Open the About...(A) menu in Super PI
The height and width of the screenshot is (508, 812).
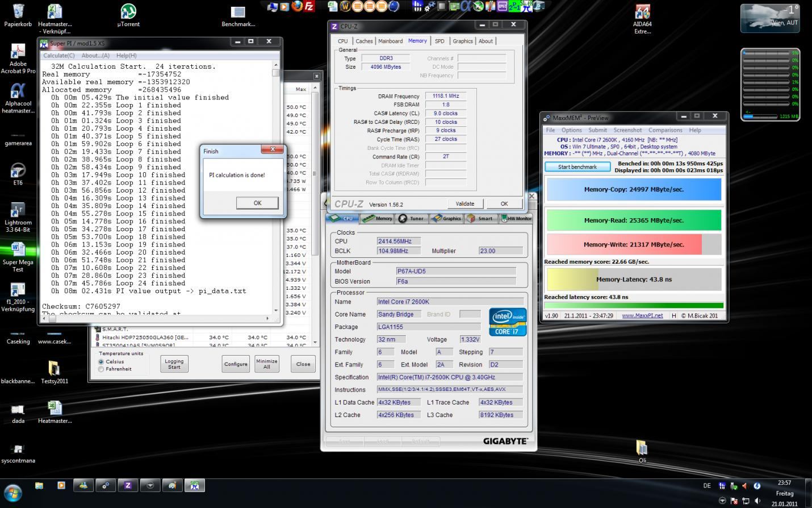coord(95,56)
